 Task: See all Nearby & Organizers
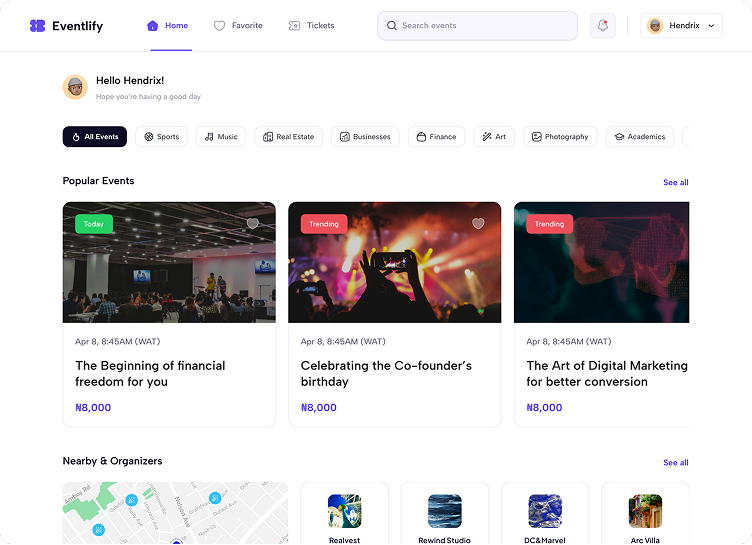(x=676, y=462)
